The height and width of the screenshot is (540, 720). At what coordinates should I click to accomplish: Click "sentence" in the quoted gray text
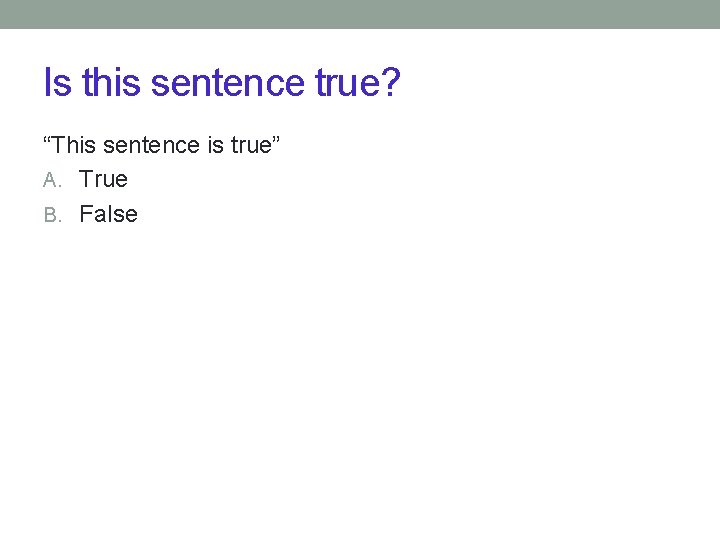151,145
